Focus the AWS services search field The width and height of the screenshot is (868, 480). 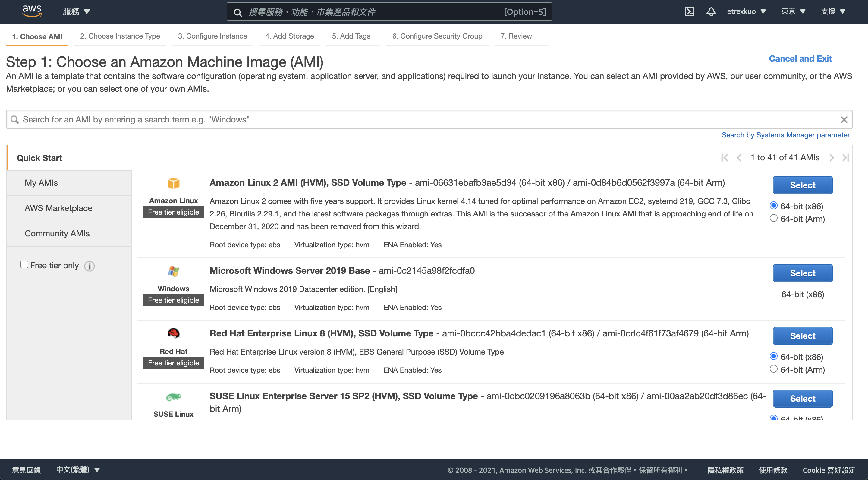(x=389, y=12)
